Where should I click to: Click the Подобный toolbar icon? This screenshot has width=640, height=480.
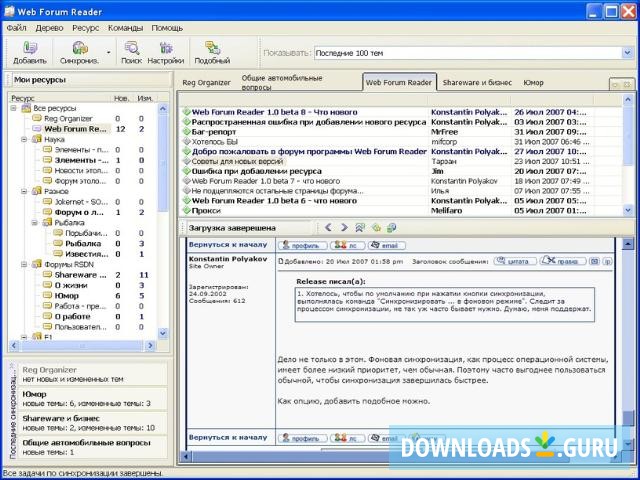tap(212, 53)
